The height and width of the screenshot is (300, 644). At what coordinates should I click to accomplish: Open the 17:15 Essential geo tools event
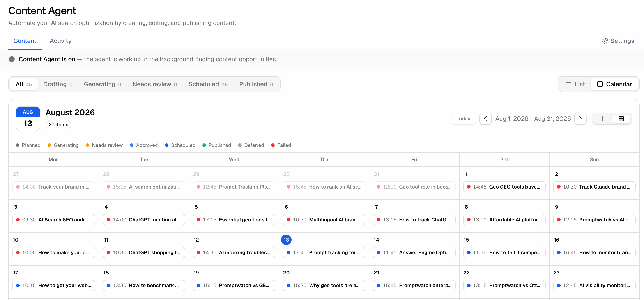click(x=234, y=219)
